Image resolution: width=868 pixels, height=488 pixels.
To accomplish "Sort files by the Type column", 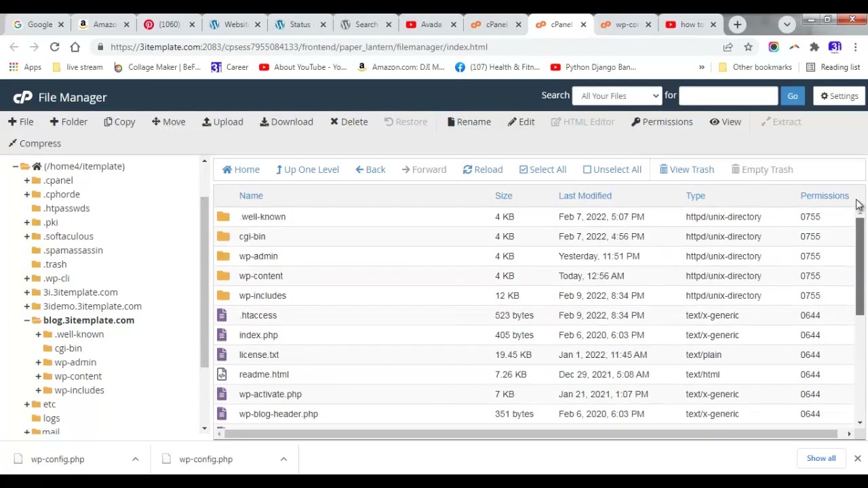I will click(695, 196).
